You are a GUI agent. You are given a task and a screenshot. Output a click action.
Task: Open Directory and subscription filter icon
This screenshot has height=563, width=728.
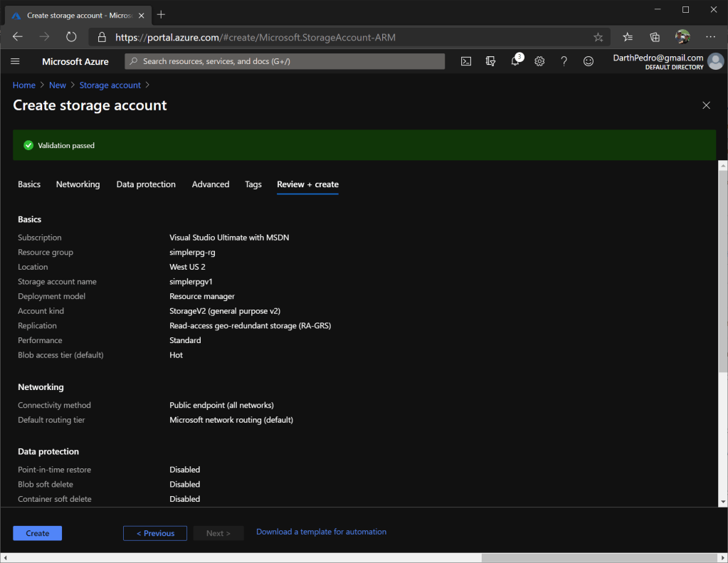point(490,61)
